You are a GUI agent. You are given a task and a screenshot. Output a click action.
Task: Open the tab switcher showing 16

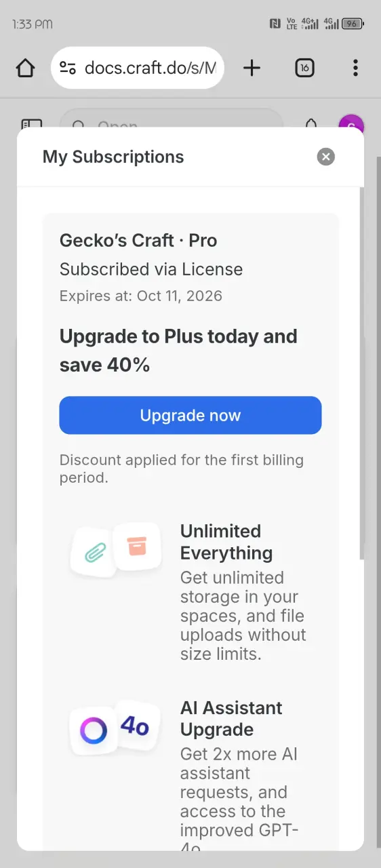pyautogui.click(x=304, y=68)
